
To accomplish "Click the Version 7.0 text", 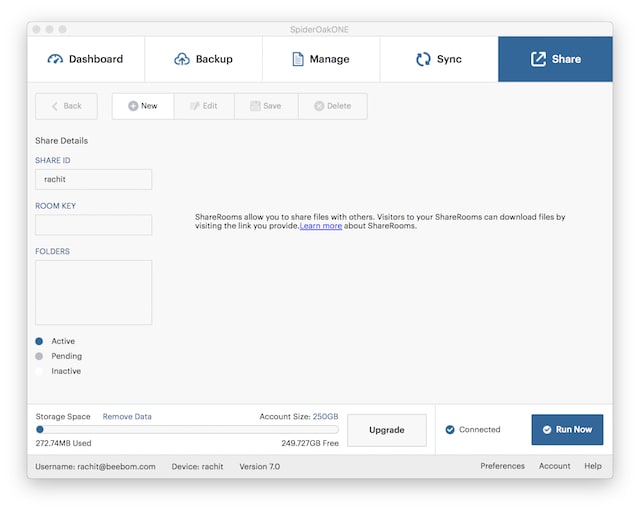I will pyautogui.click(x=260, y=467).
